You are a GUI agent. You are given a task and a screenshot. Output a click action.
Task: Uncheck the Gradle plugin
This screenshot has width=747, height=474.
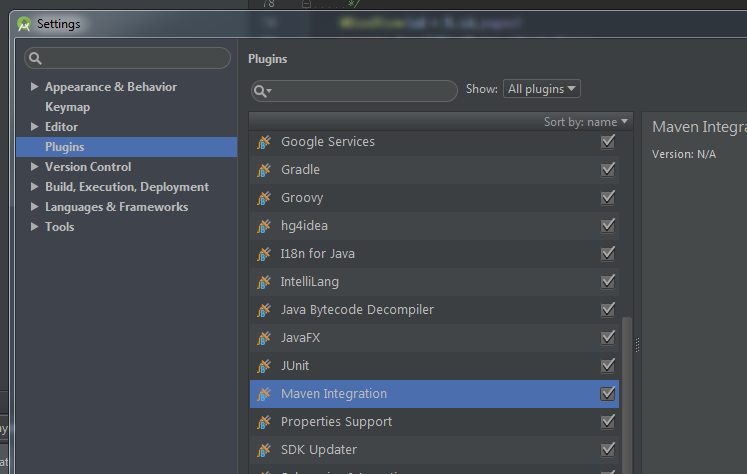(x=608, y=170)
